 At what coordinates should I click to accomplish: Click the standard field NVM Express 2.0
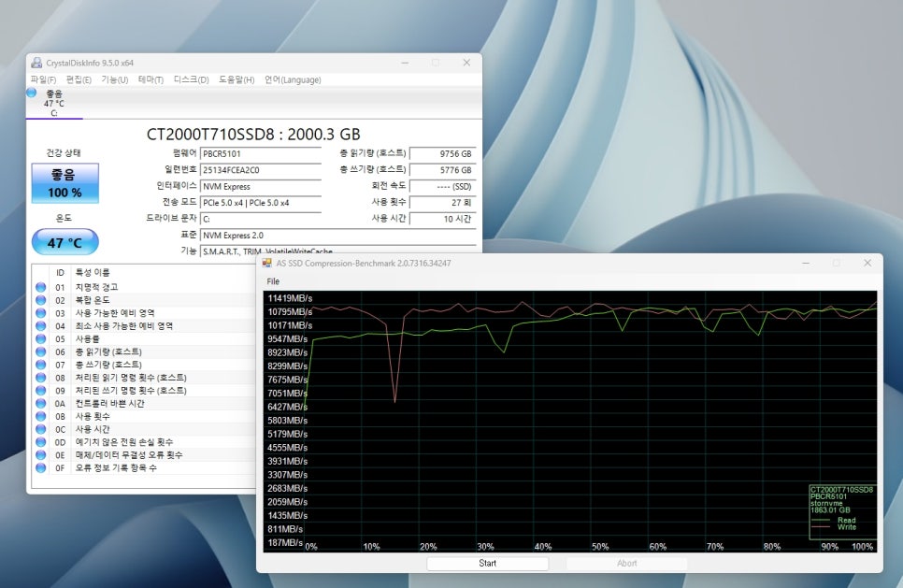(338, 235)
